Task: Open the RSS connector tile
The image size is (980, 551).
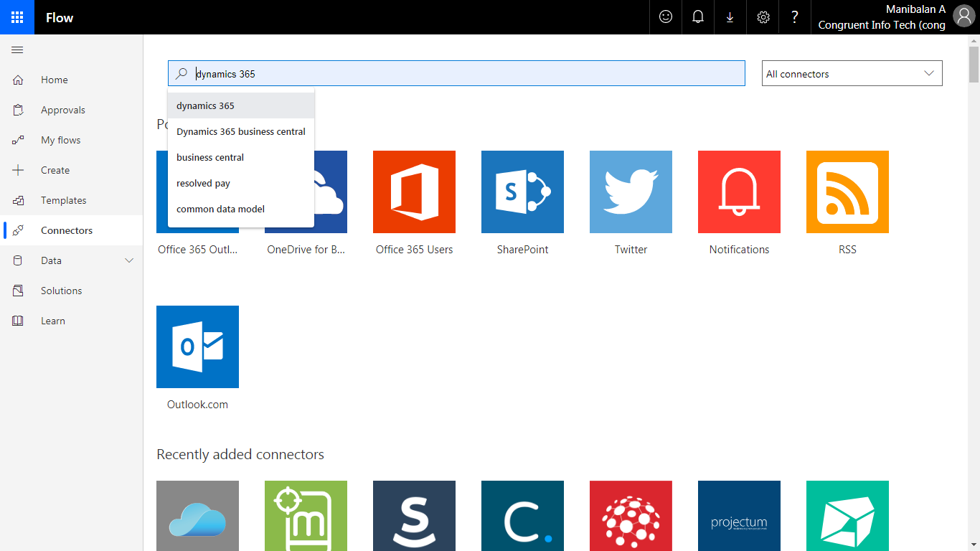Action: click(847, 192)
